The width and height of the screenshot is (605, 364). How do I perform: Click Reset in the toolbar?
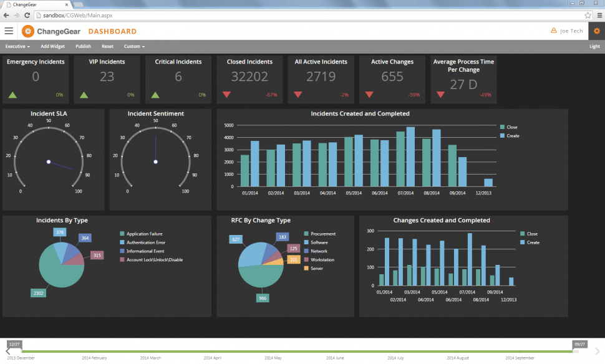107,46
